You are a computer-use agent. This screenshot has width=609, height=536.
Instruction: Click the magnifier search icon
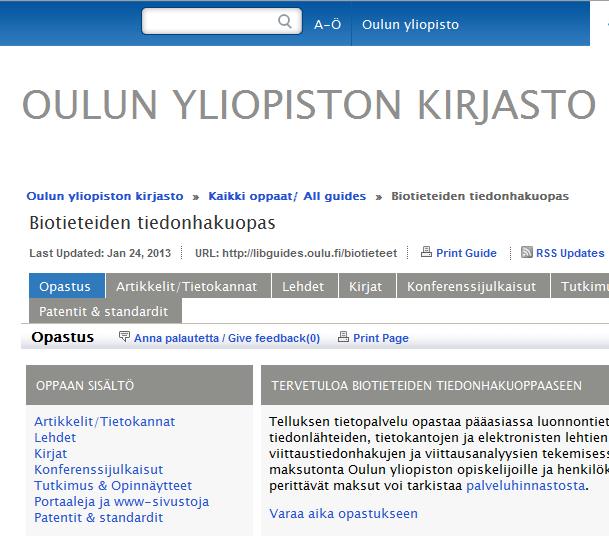coord(285,21)
